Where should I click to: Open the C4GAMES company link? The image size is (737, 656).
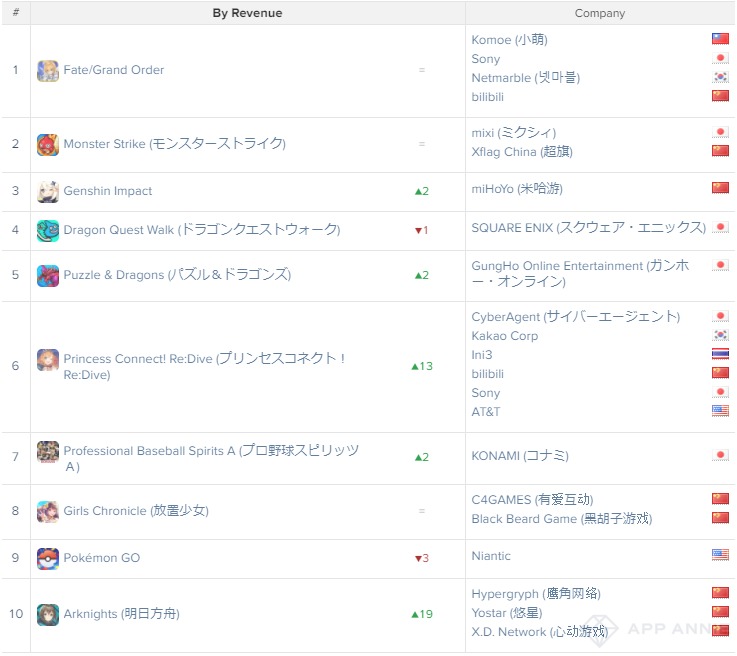pos(532,500)
